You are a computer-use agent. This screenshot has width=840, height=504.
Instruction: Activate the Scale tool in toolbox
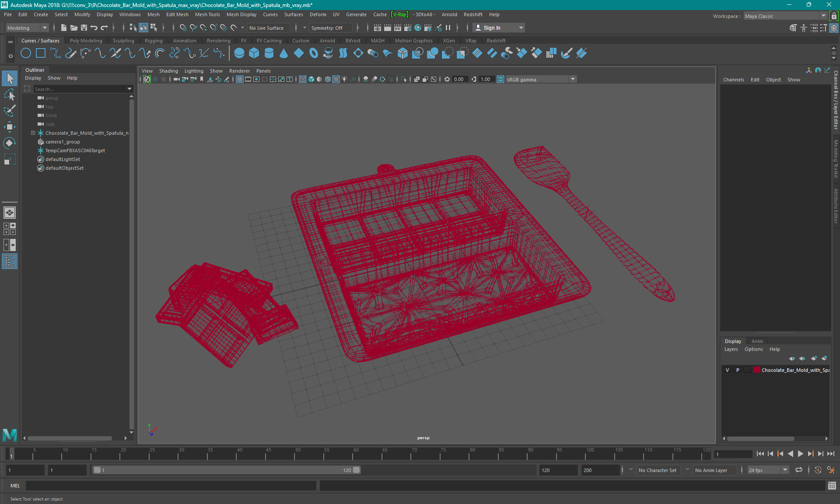pos(10,159)
